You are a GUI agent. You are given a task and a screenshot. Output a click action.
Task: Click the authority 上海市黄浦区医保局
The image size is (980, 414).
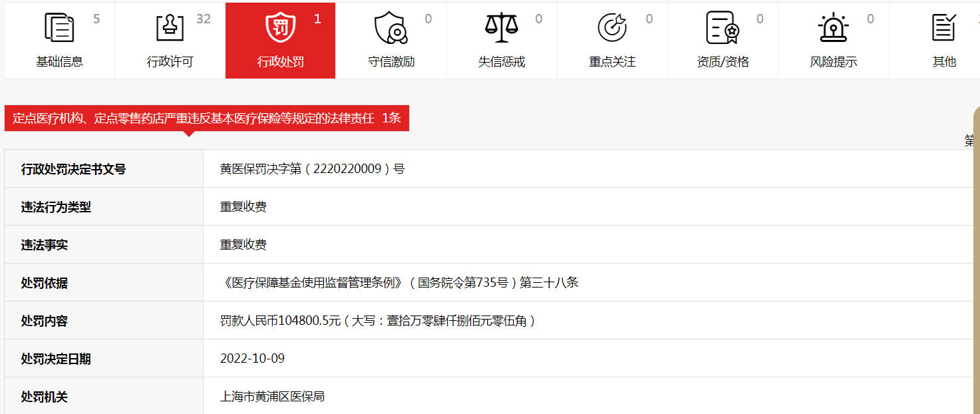pos(272,397)
